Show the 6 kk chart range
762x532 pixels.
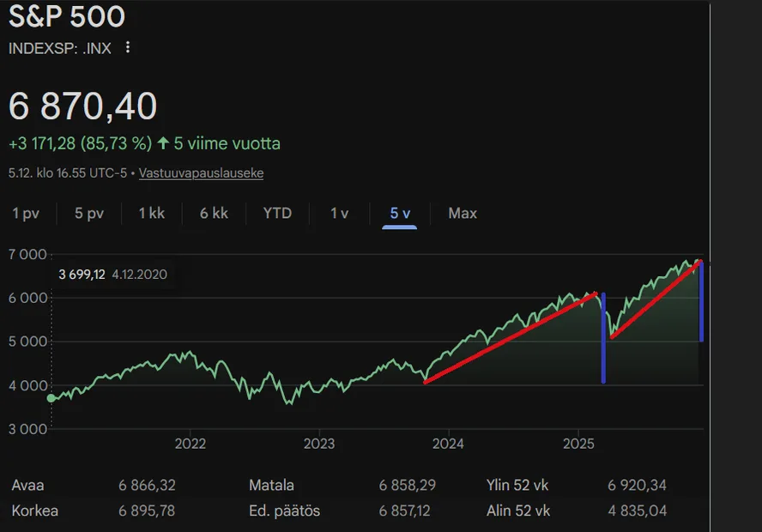[x=215, y=214]
